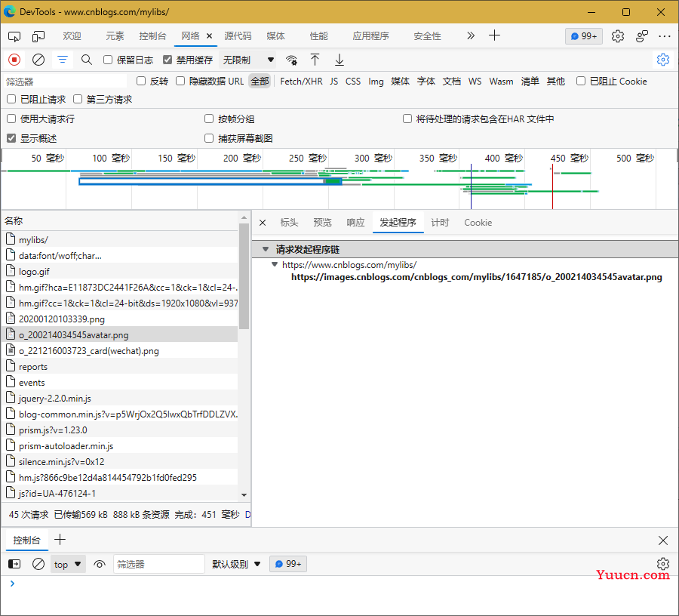Click the 99+ issues badge in console
The height and width of the screenshot is (616, 679).
tap(288, 564)
